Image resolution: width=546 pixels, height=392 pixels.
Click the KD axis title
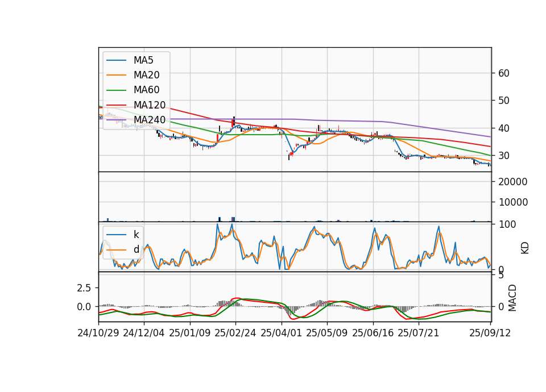click(x=525, y=248)
